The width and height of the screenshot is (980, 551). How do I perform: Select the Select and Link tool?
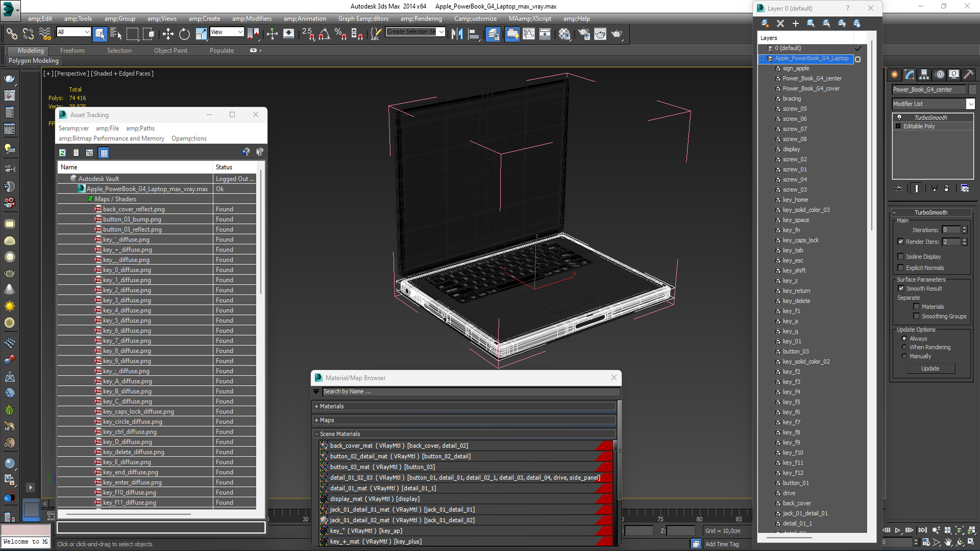point(12,34)
